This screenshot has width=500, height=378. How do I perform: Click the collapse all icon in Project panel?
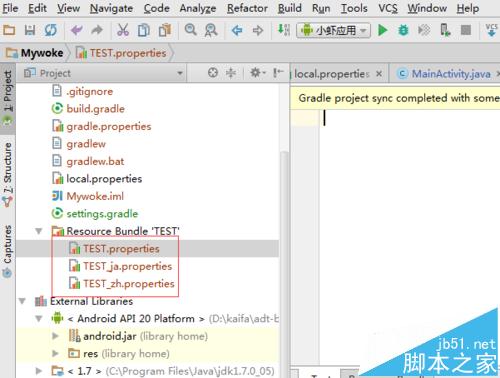coord(231,73)
